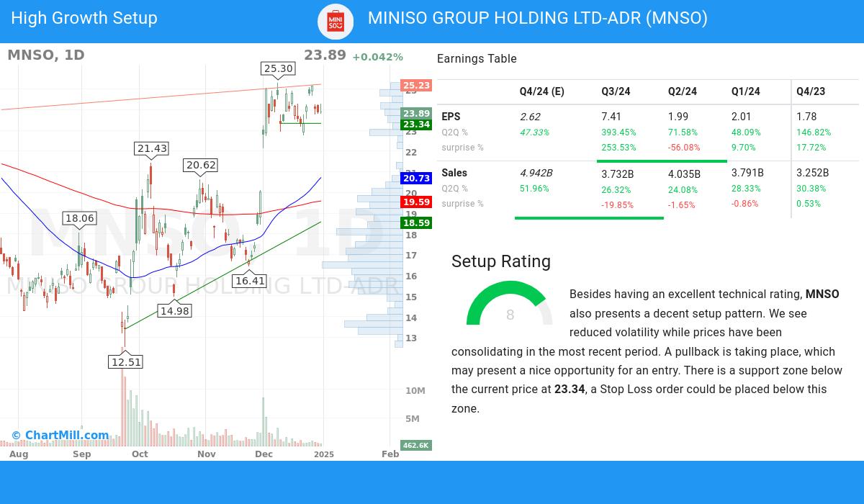Select the 20.62 peak label
This screenshot has width=864, height=504.
coord(201,165)
